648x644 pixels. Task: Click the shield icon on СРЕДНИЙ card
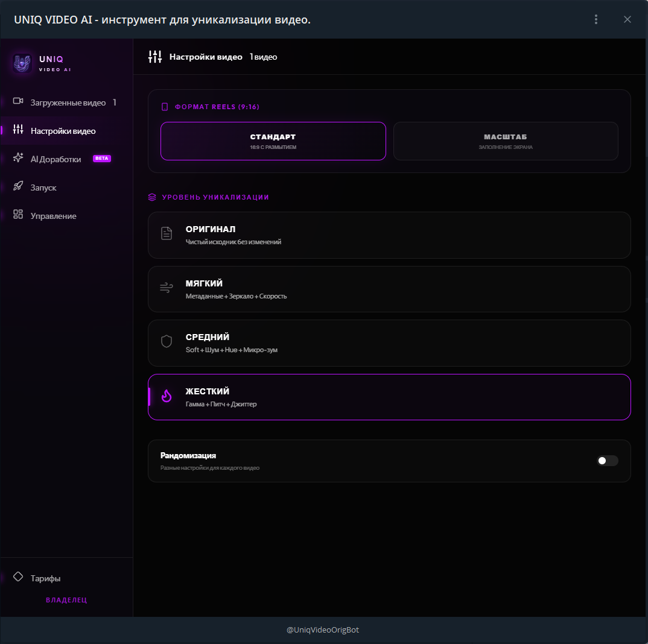click(167, 342)
